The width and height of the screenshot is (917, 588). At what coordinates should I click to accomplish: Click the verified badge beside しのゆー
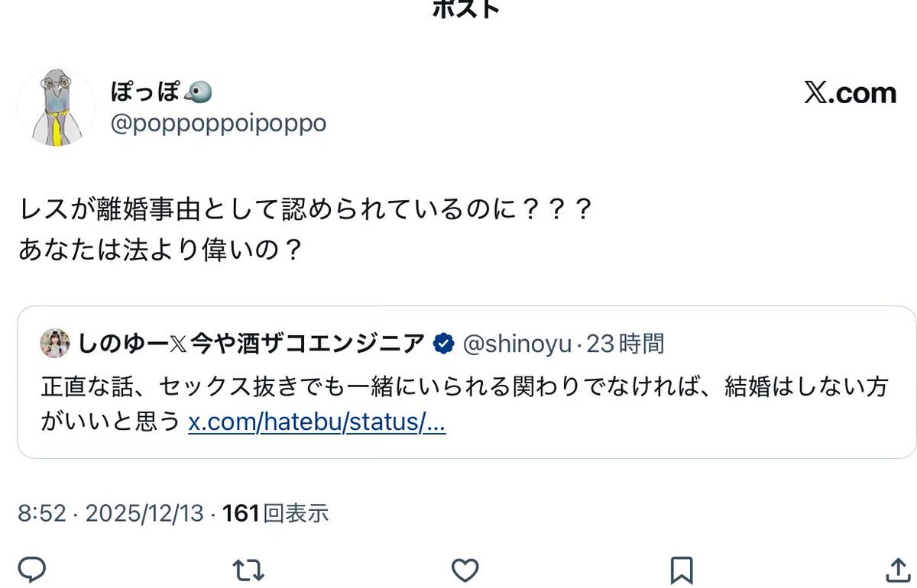point(443,344)
